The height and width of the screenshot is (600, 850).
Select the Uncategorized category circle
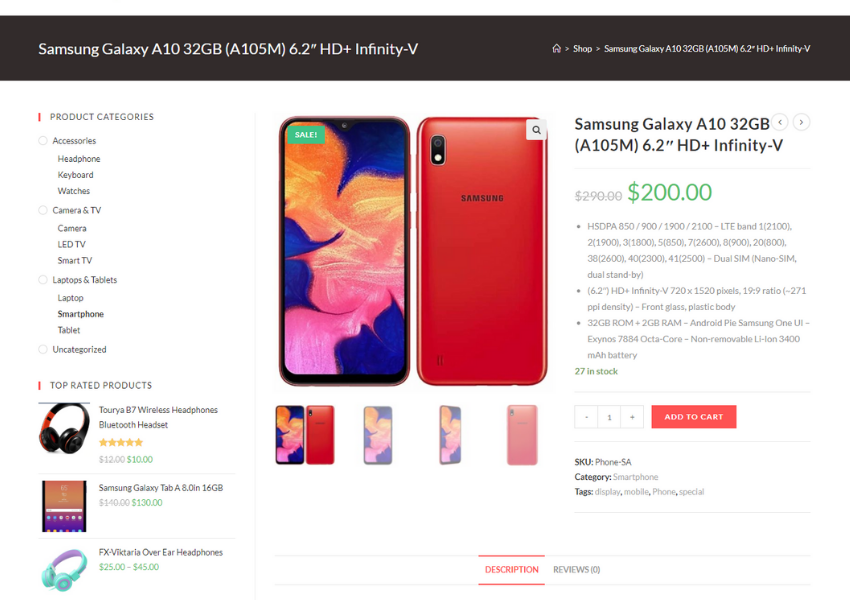pyautogui.click(x=43, y=350)
